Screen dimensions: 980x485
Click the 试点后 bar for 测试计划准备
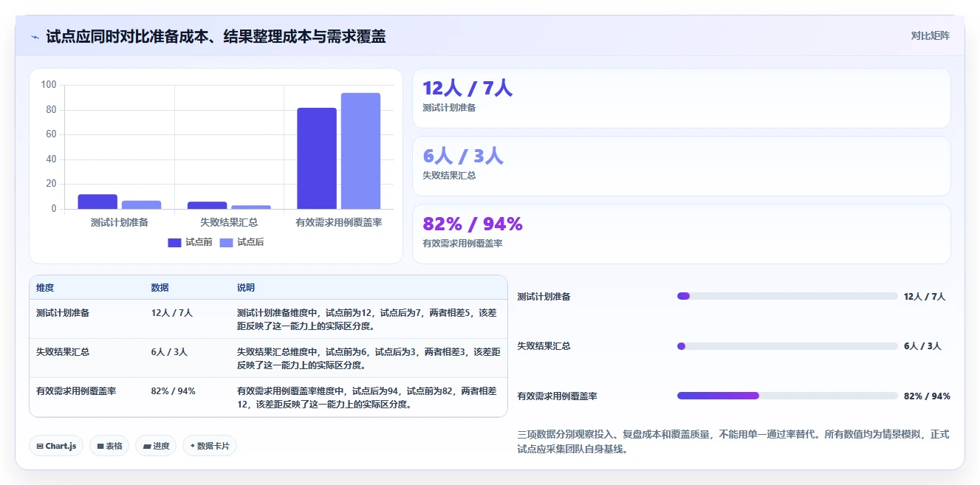coord(141,204)
